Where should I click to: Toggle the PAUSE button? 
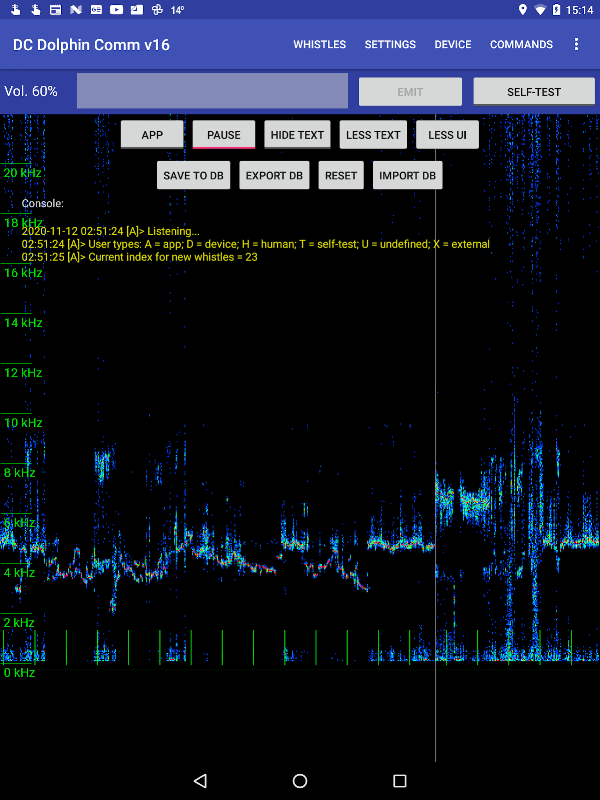coord(223,135)
